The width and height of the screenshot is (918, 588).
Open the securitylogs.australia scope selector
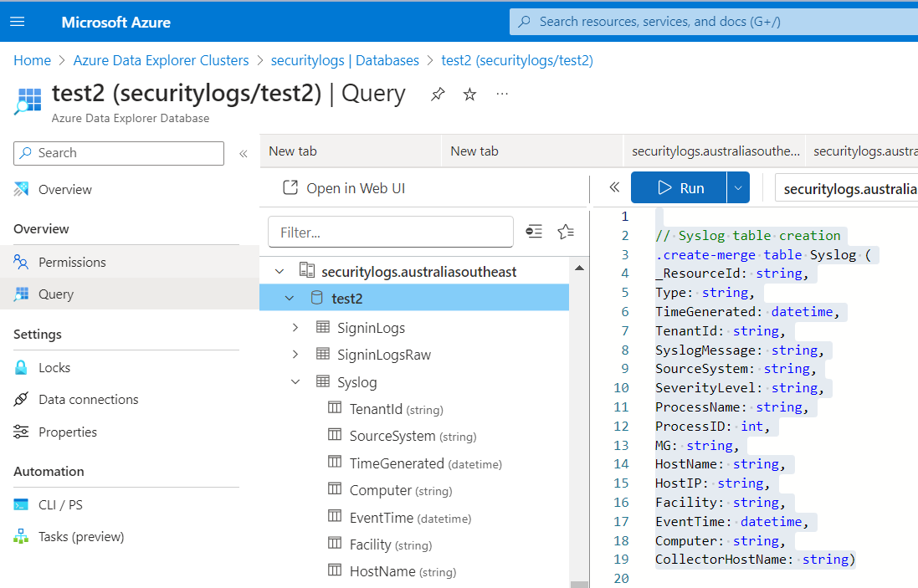[x=847, y=188]
